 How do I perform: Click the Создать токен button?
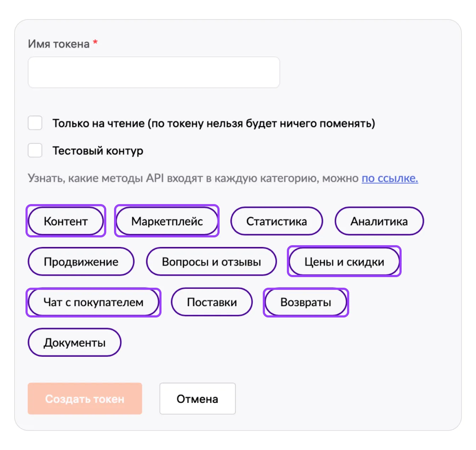(x=85, y=399)
